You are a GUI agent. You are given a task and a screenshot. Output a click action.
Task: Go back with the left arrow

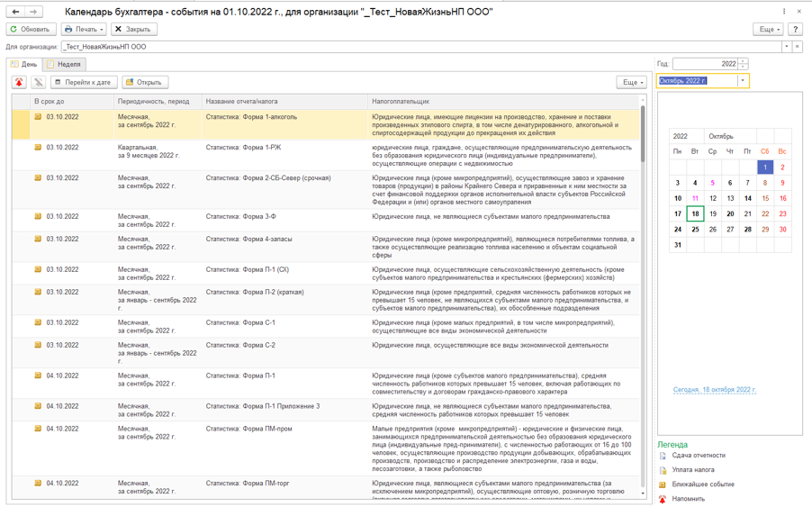15,12
